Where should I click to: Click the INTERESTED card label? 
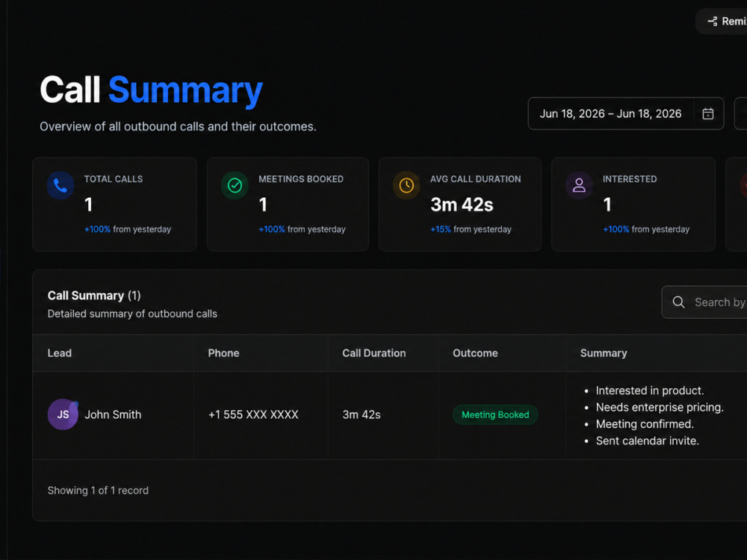(630, 179)
